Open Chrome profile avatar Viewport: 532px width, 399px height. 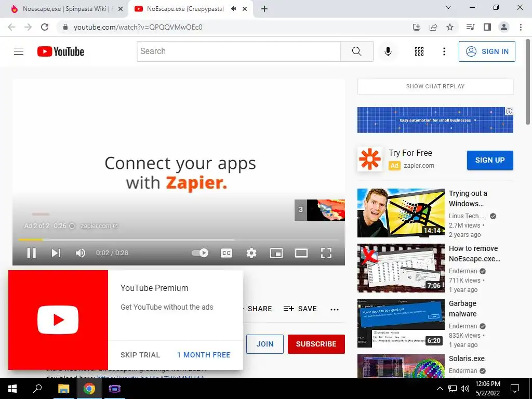(x=504, y=27)
